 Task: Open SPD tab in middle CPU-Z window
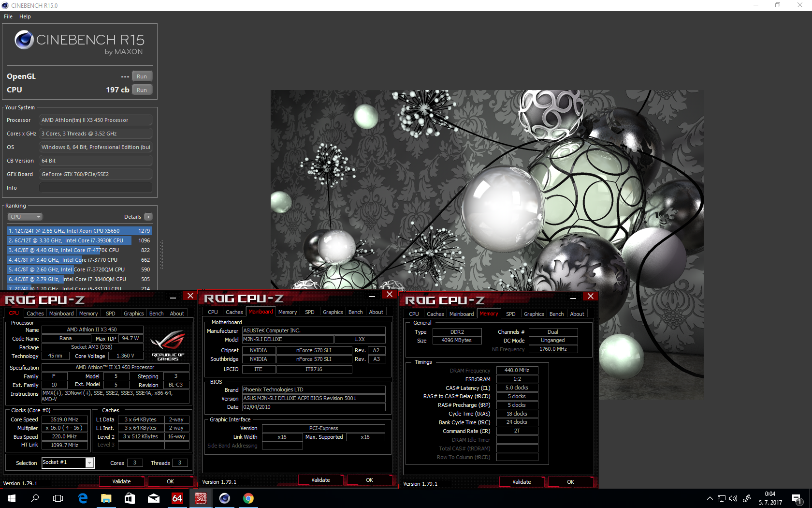pyautogui.click(x=310, y=312)
